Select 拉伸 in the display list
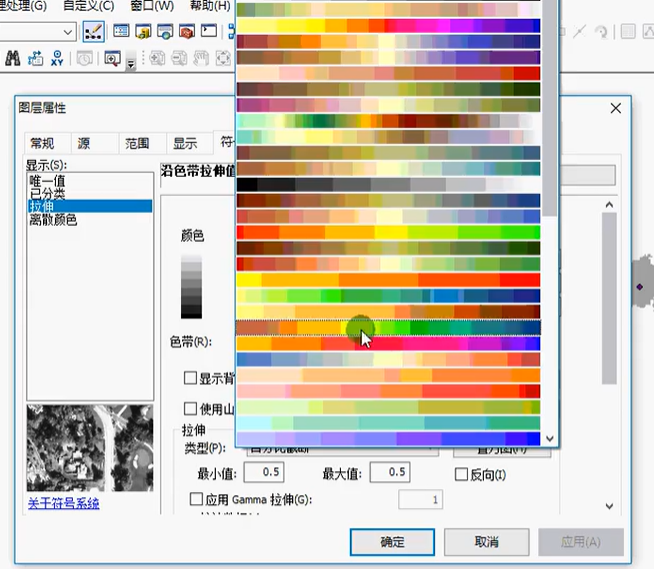Screen dimensions: 654x569 90,206
